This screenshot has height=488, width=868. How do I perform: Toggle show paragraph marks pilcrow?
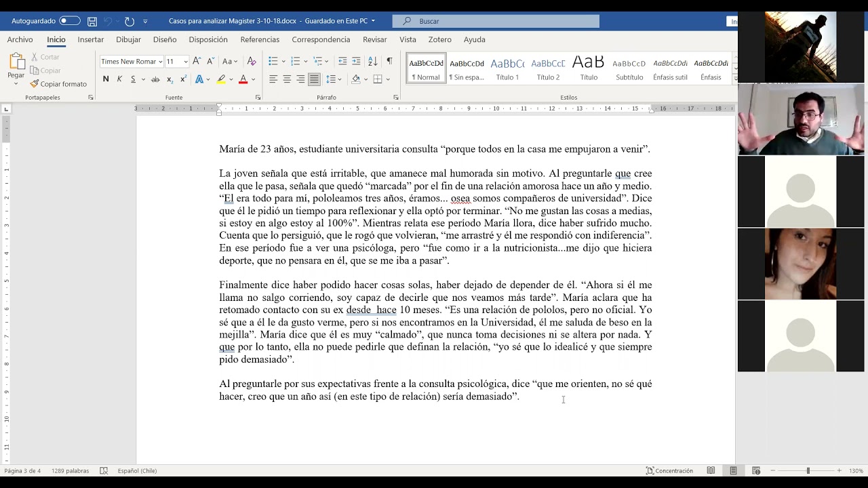[x=389, y=62]
